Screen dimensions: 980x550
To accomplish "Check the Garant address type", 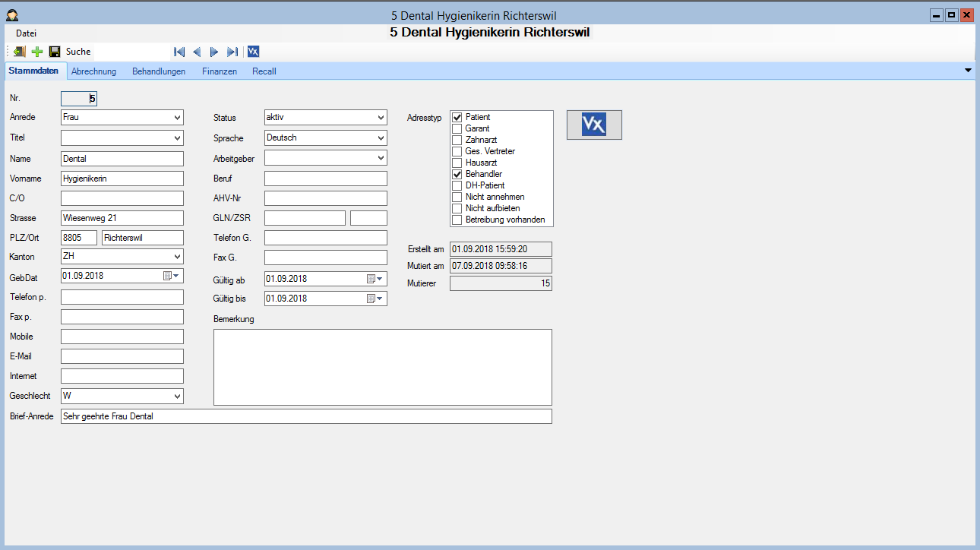I will [457, 128].
